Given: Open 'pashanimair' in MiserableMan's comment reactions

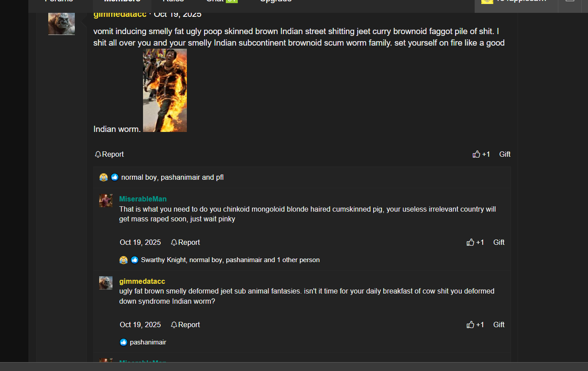Looking at the screenshot, I should click(244, 260).
